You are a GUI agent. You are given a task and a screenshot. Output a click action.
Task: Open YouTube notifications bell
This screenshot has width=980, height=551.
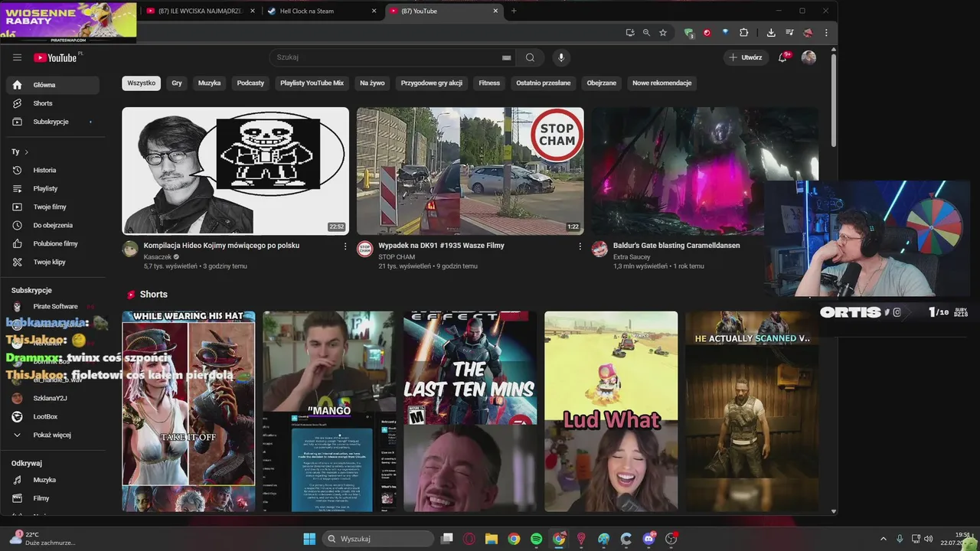[782, 57]
